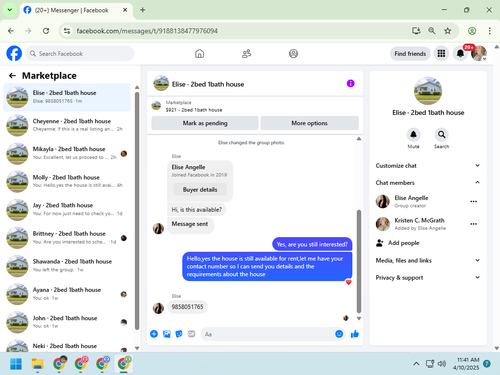Open Chrome tab search dropdown arrow
Viewport: 500px width, 375px height.
[x=10, y=10]
